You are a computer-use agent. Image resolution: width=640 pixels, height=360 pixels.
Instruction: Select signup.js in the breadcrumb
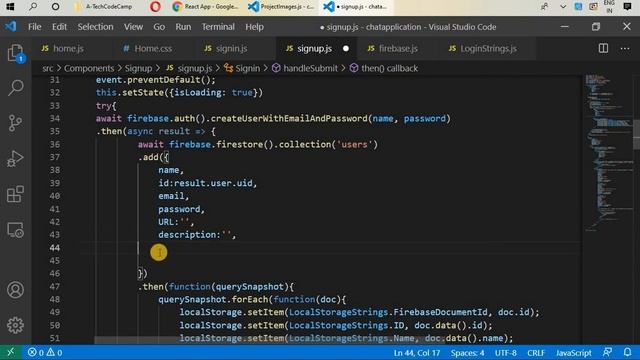pos(189,68)
